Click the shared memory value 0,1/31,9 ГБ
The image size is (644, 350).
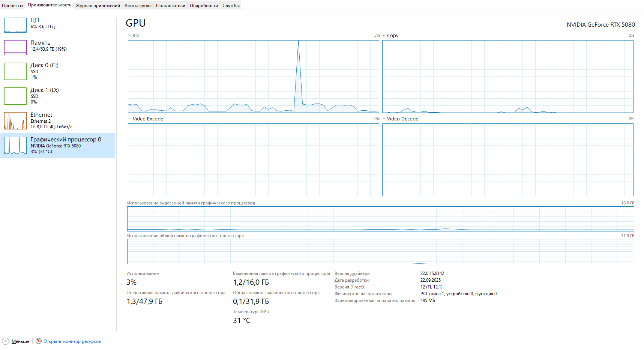click(x=251, y=302)
